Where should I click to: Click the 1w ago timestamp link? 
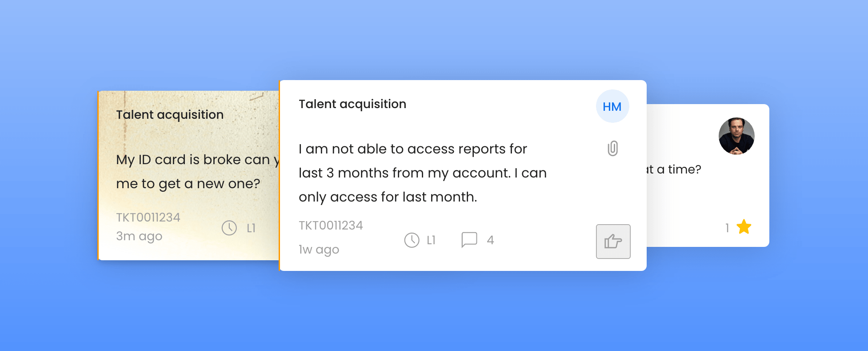[318, 249]
